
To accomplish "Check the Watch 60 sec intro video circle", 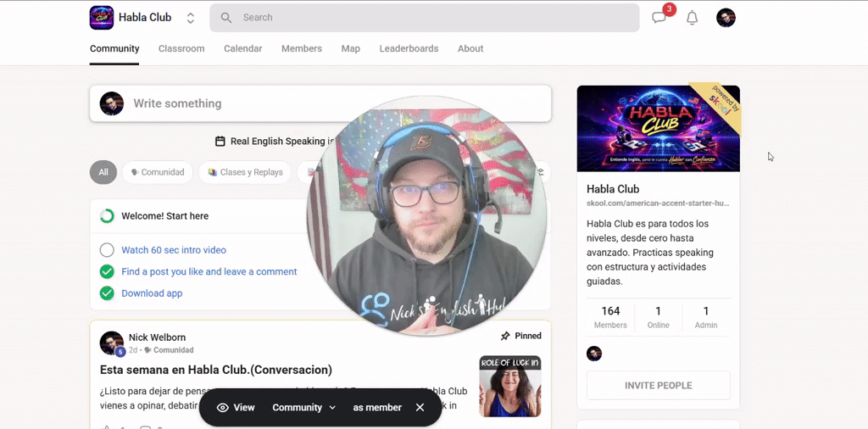I will click(x=107, y=250).
